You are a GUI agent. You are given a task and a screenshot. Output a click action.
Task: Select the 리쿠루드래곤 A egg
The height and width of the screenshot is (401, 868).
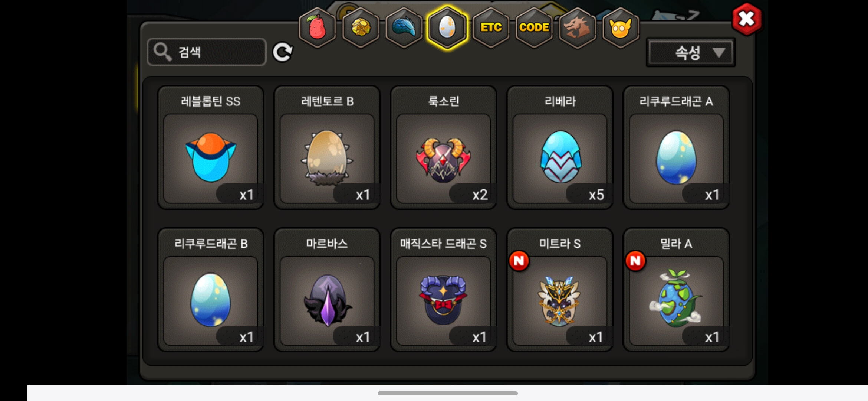[677, 147]
